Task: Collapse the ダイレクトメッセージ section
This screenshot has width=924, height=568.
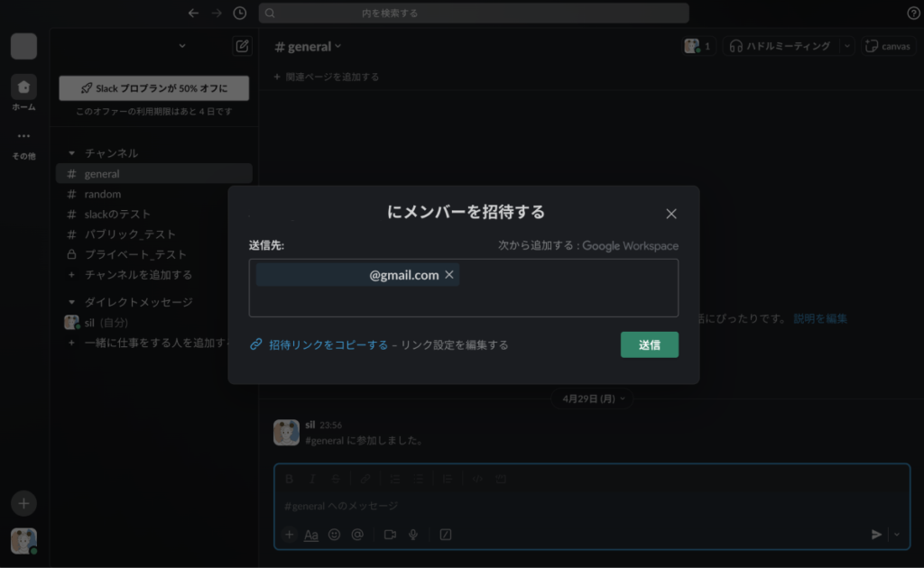Action: point(72,302)
